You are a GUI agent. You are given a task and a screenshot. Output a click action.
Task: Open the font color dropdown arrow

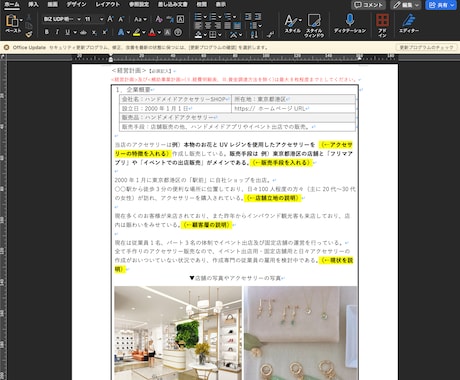pyautogui.click(x=159, y=32)
